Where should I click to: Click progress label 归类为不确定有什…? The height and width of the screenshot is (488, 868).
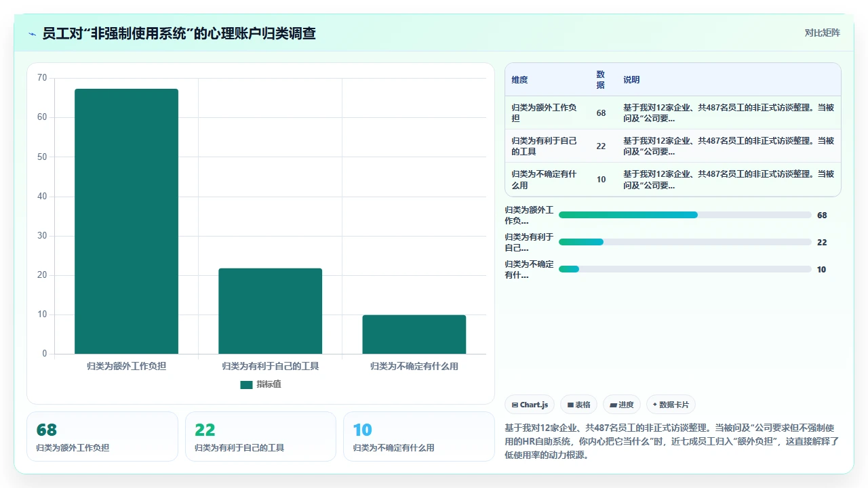pos(529,269)
